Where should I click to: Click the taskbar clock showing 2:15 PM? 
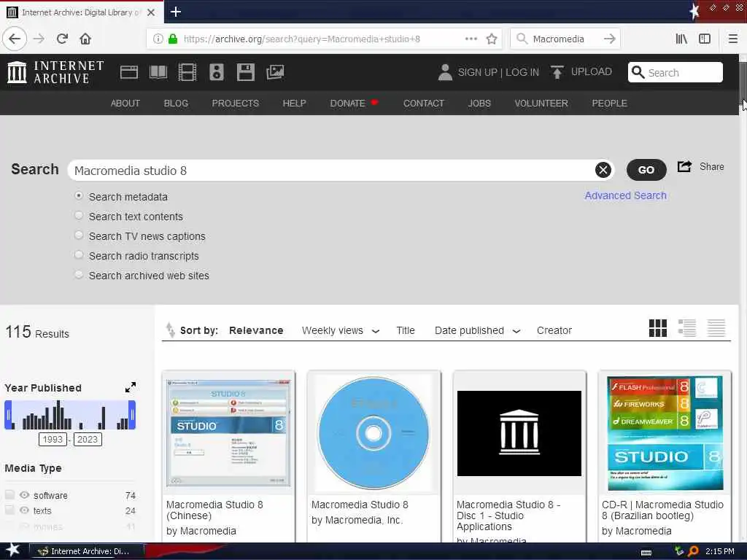point(720,551)
